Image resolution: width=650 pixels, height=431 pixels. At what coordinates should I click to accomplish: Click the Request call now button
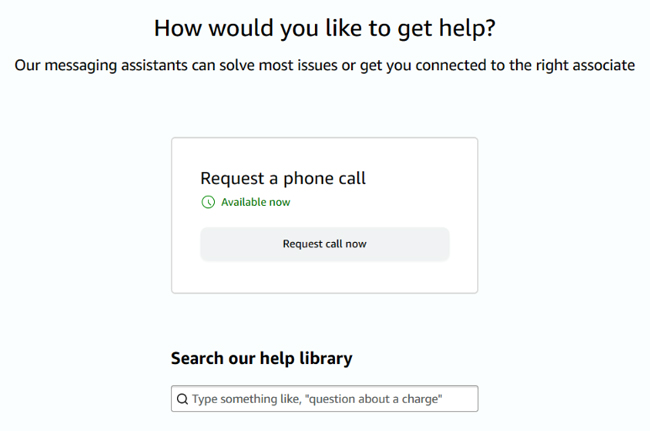click(325, 244)
